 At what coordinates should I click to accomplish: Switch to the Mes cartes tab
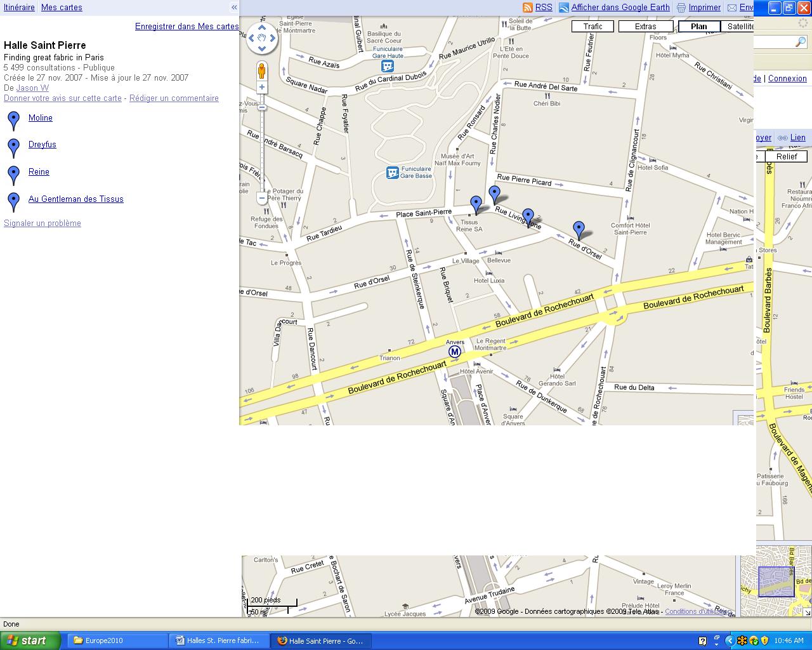pyautogui.click(x=62, y=8)
